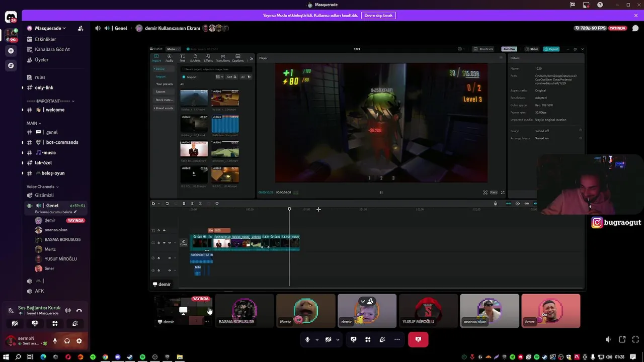Collapse the Voice Channels category

click(x=43, y=187)
